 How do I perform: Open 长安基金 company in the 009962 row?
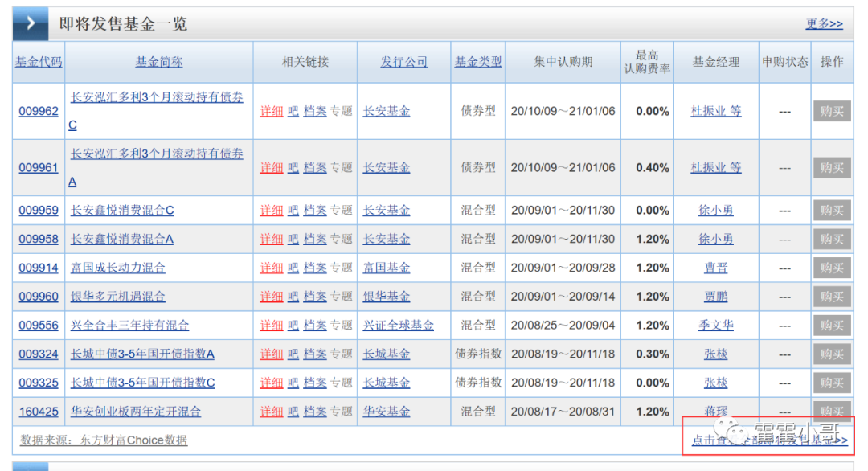pyautogui.click(x=387, y=111)
